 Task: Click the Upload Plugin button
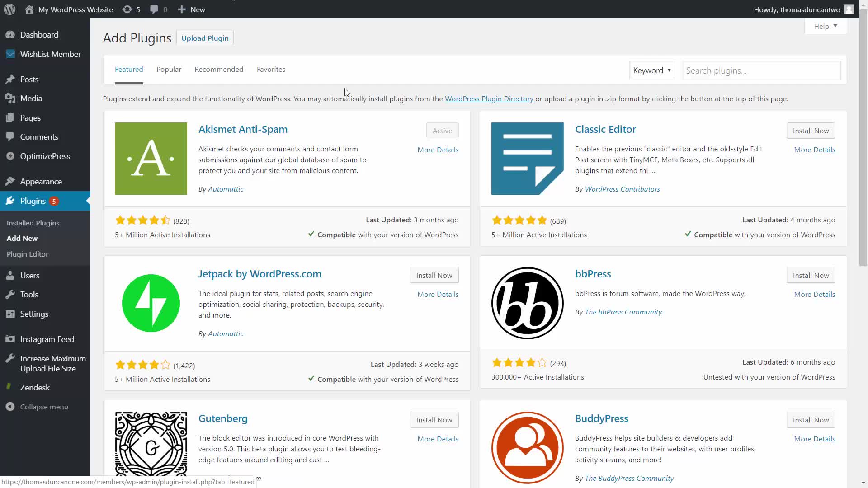205,38
